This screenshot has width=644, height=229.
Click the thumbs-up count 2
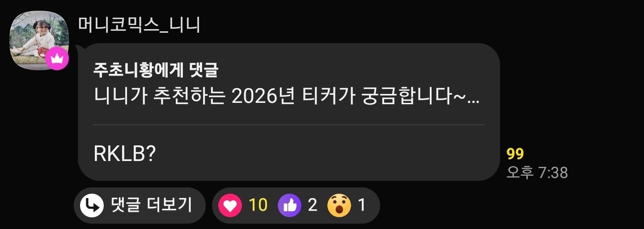[x=313, y=205]
